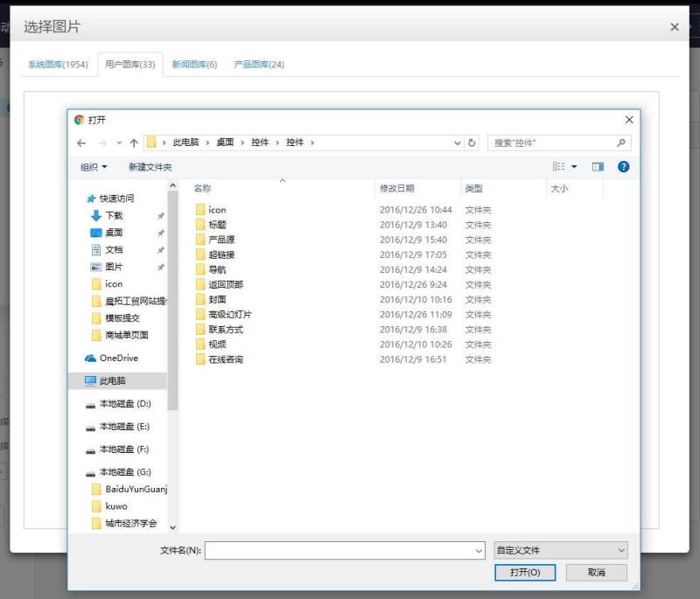Select 此电脑 in navigation pane
The image size is (700, 599).
point(112,380)
